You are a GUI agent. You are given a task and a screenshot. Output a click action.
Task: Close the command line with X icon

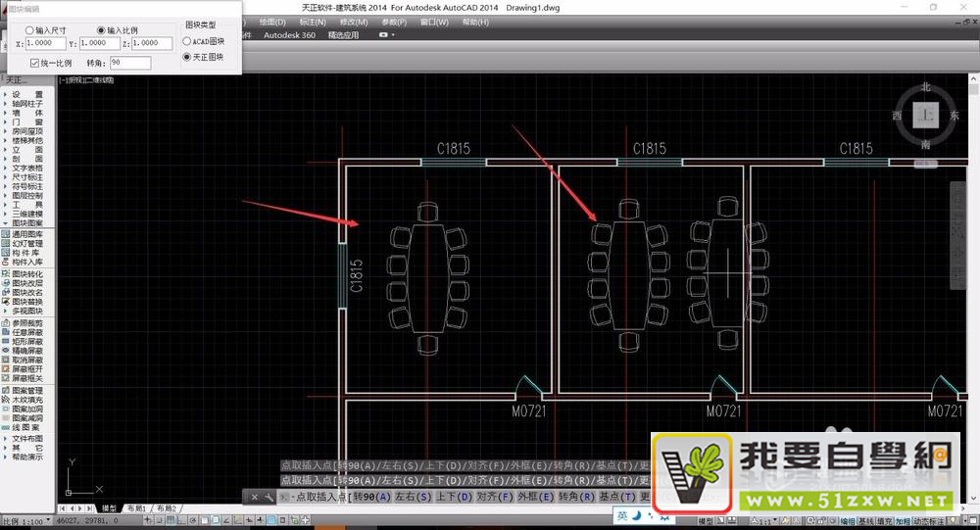(255, 498)
